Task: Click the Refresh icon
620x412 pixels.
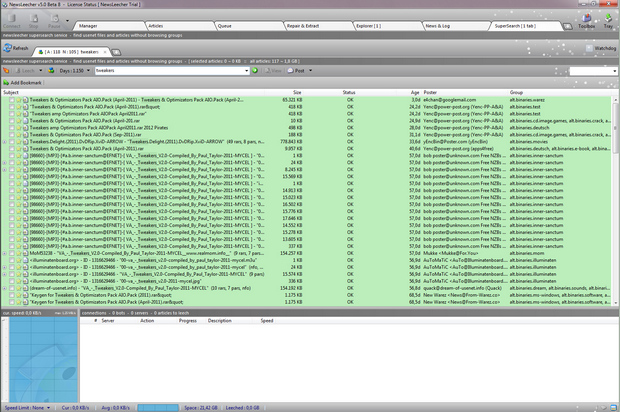Action: (7, 48)
